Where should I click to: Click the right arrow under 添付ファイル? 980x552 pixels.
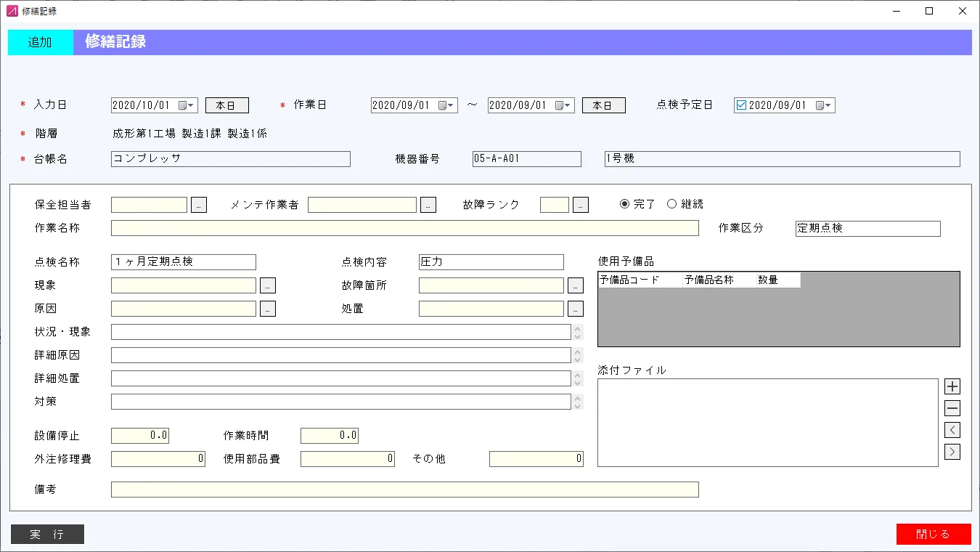pos(952,452)
